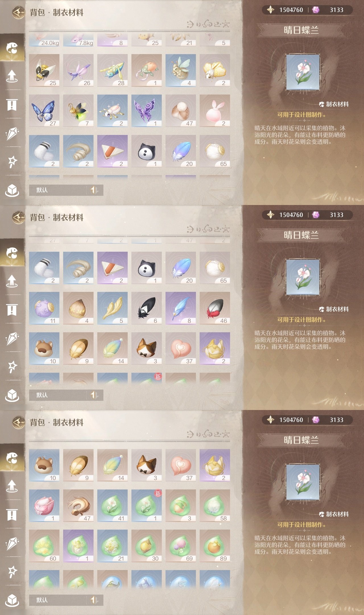
Task: Select the golden leaf feather counted 5
Action: point(112,308)
